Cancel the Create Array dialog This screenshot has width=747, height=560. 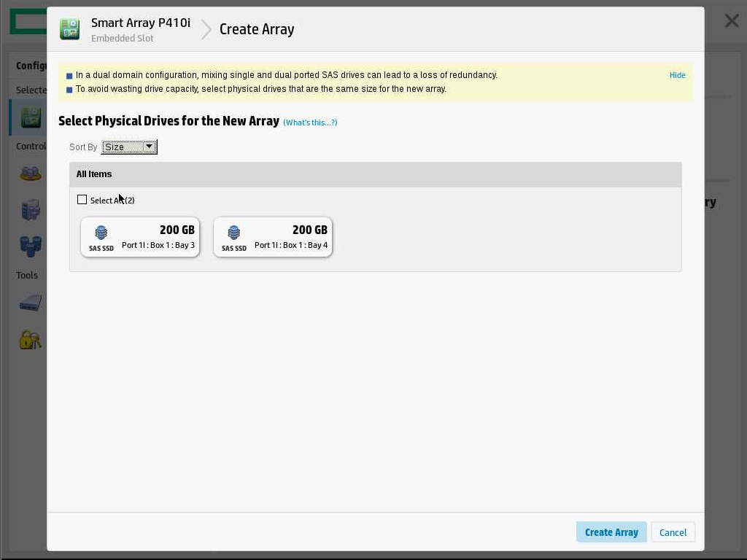(673, 532)
